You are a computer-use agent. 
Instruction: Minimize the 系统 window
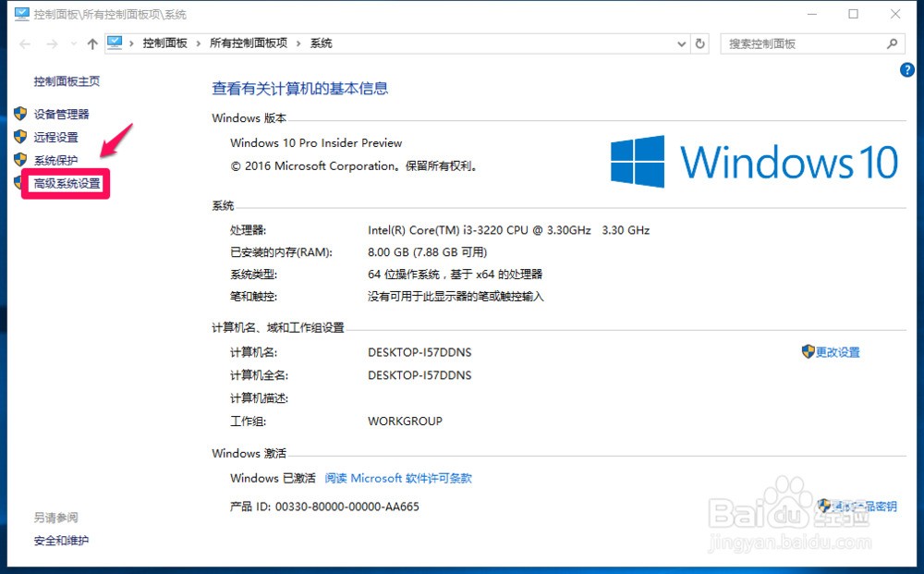812,14
